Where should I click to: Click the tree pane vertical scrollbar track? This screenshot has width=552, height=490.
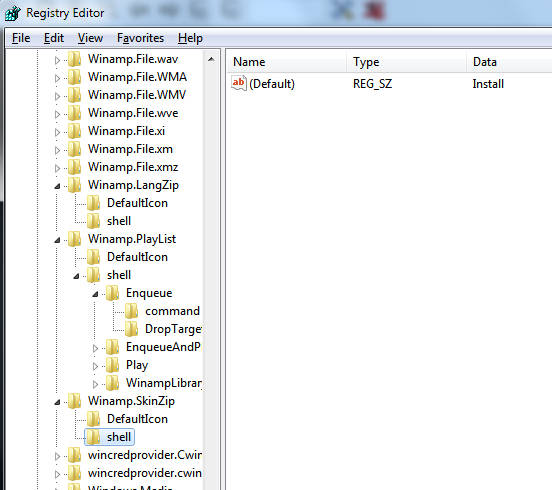tap(211, 278)
